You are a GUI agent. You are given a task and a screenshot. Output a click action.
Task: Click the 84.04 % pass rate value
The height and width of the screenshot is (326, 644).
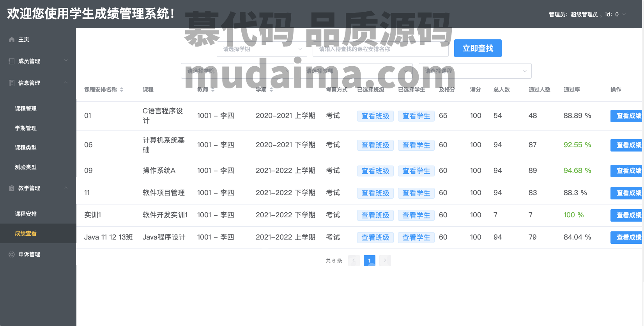point(577,237)
